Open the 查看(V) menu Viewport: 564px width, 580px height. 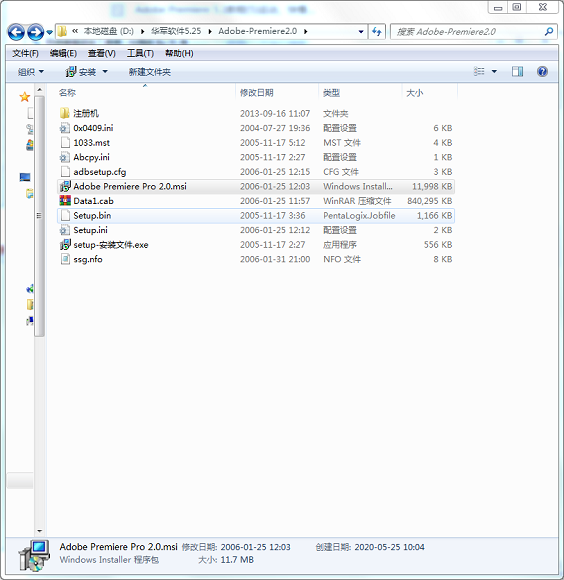102,53
